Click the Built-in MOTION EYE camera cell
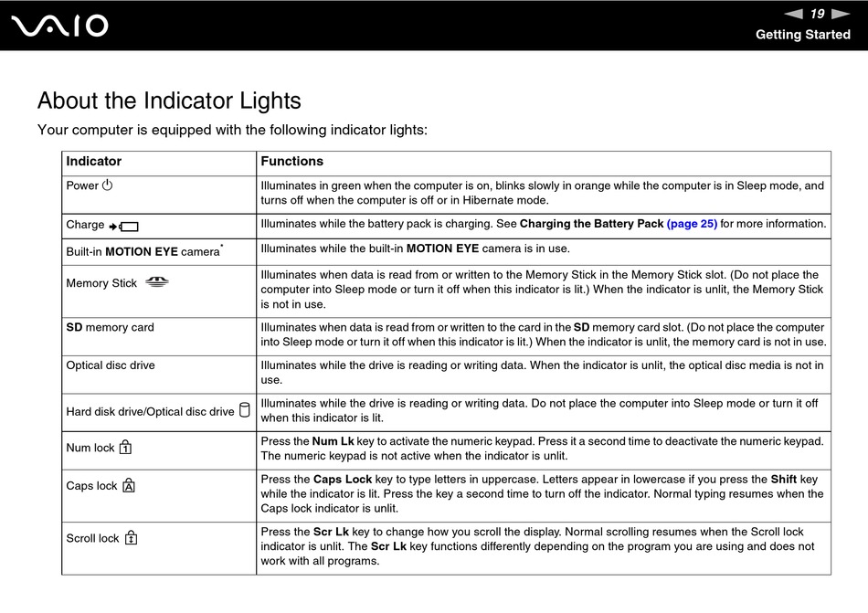 pyautogui.click(x=159, y=252)
